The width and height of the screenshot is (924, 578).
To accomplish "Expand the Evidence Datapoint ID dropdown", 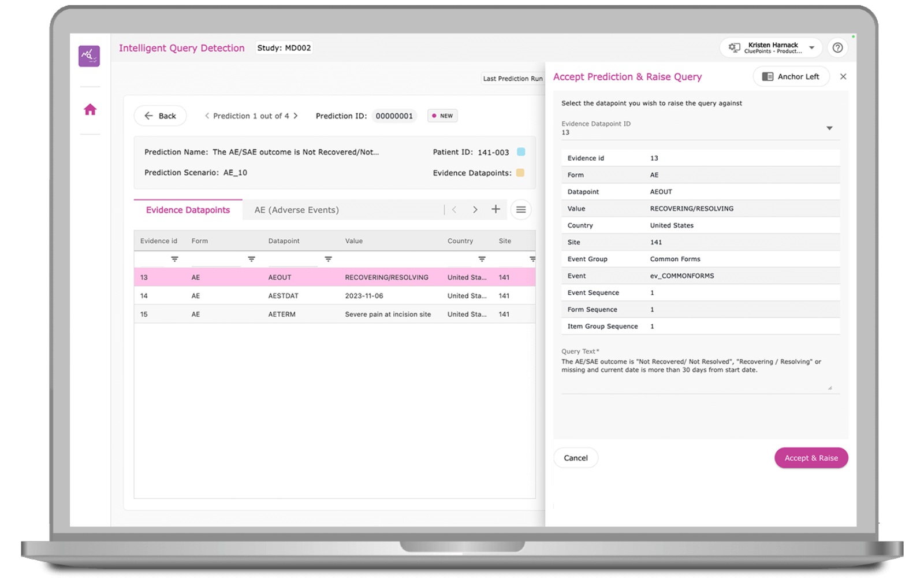I will (829, 128).
